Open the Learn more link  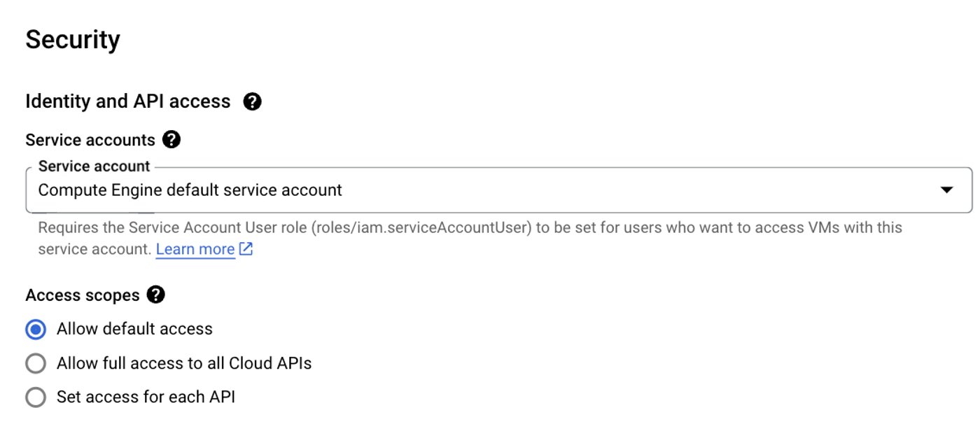(195, 249)
